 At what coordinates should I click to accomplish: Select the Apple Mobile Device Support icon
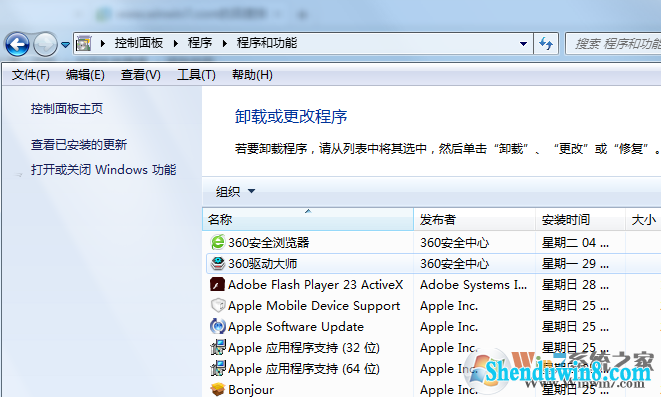[218, 305]
